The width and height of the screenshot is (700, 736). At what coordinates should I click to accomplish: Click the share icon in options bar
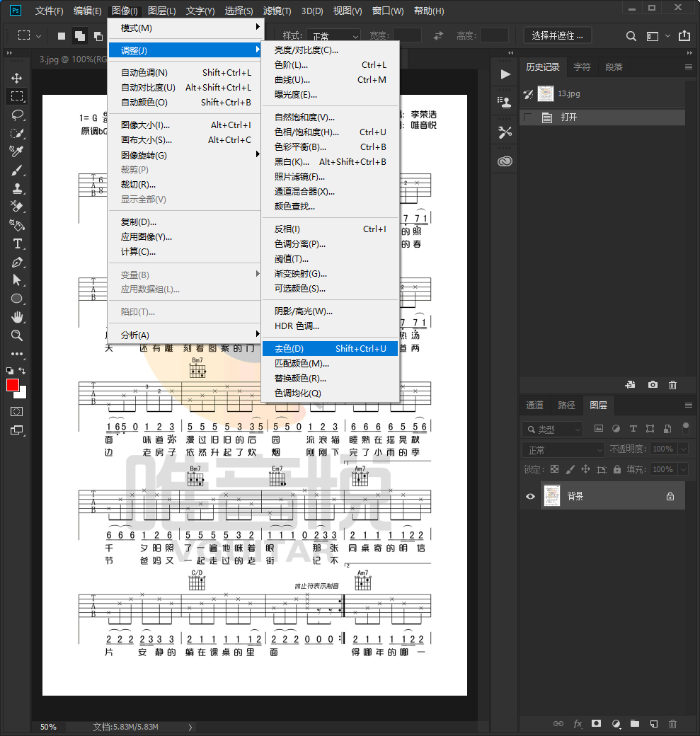pos(684,35)
